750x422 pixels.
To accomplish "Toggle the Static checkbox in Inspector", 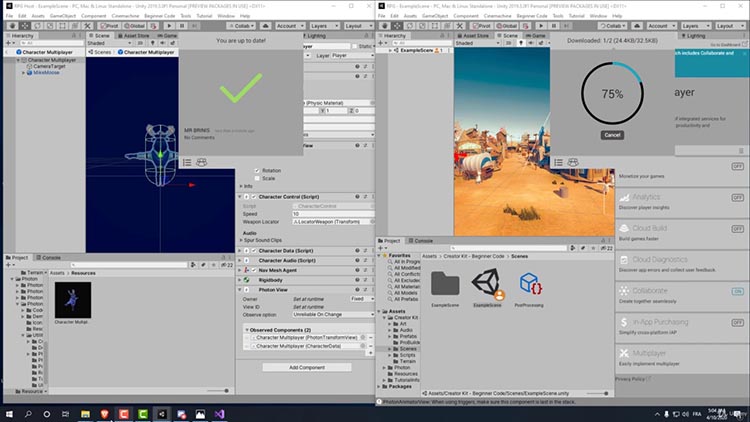I will (354, 46).
